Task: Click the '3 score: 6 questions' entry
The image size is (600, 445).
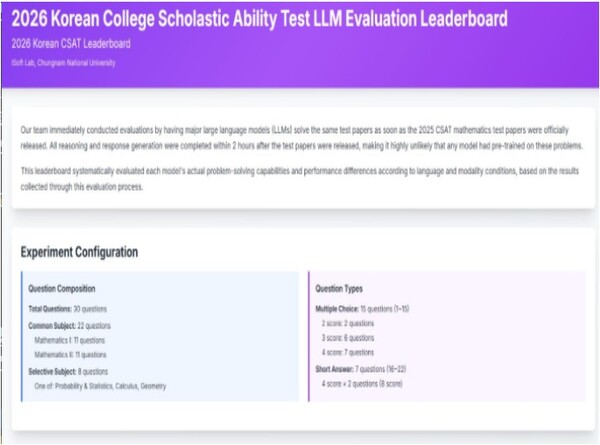Action: pyautogui.click(x=350, y=339)
